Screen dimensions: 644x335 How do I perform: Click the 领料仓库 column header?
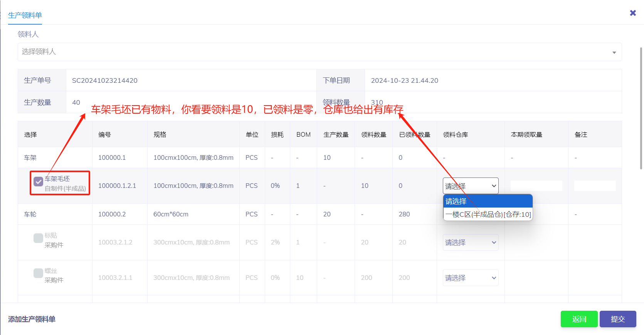pos(455,135)
